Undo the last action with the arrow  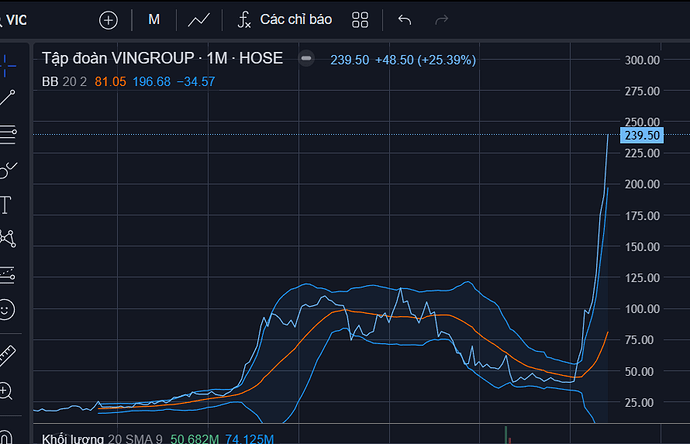tap(404, 20)
